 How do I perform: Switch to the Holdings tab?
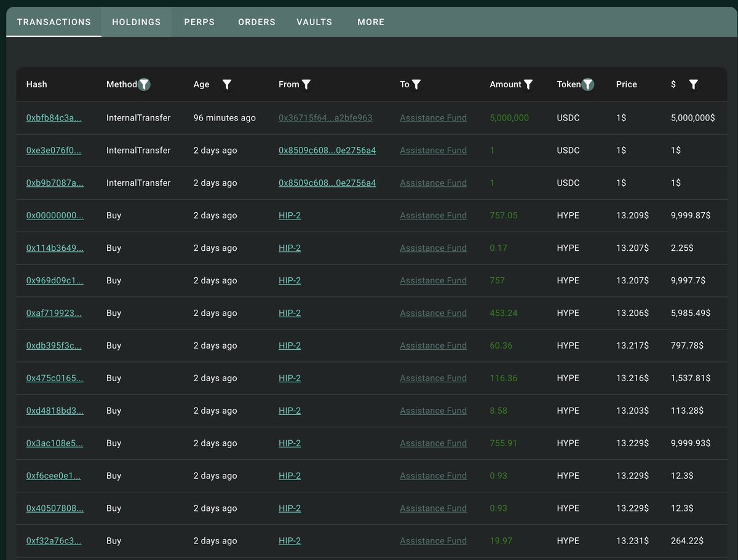(137, 22)
